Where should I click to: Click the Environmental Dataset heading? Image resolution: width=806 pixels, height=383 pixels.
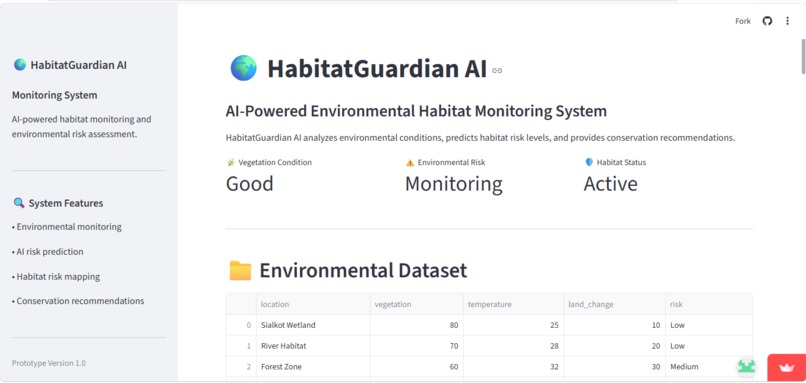pos(363,270)
